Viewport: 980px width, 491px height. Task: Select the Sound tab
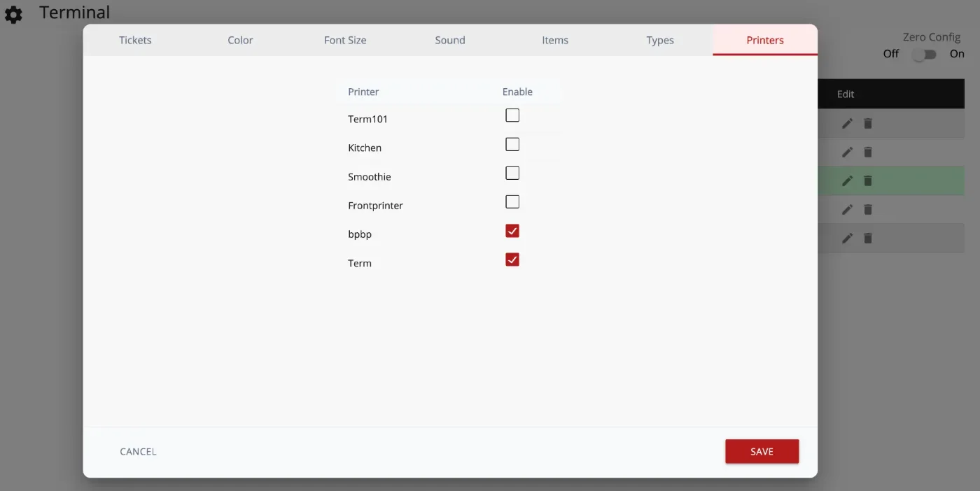coord(450,40)
